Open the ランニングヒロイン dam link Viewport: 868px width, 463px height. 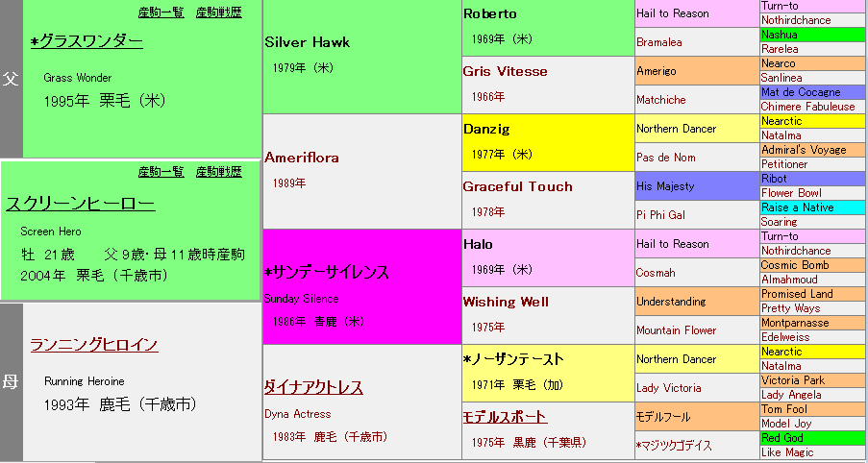coord(93,345)
